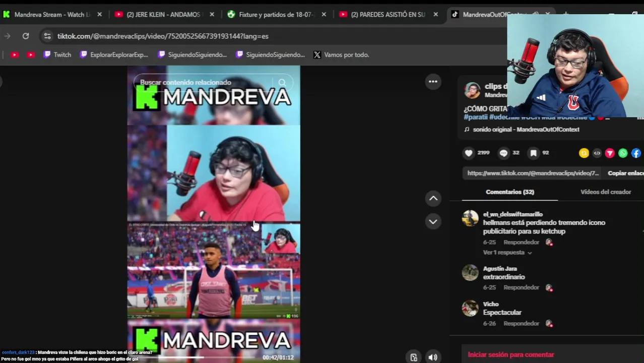This screenshot has height=363, width=644.
Task: Open the clips creator profile avatar
Action: coord(472,90)
